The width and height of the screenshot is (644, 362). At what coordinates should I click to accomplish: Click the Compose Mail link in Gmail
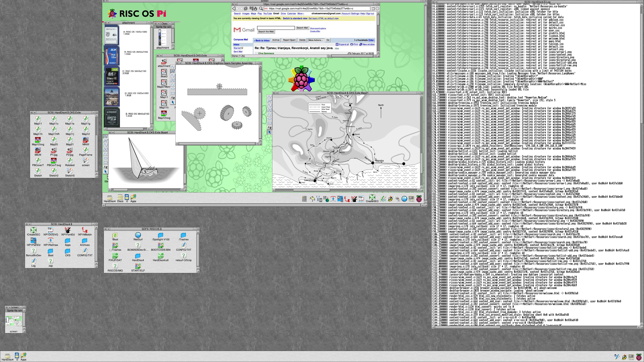[240, 40]
